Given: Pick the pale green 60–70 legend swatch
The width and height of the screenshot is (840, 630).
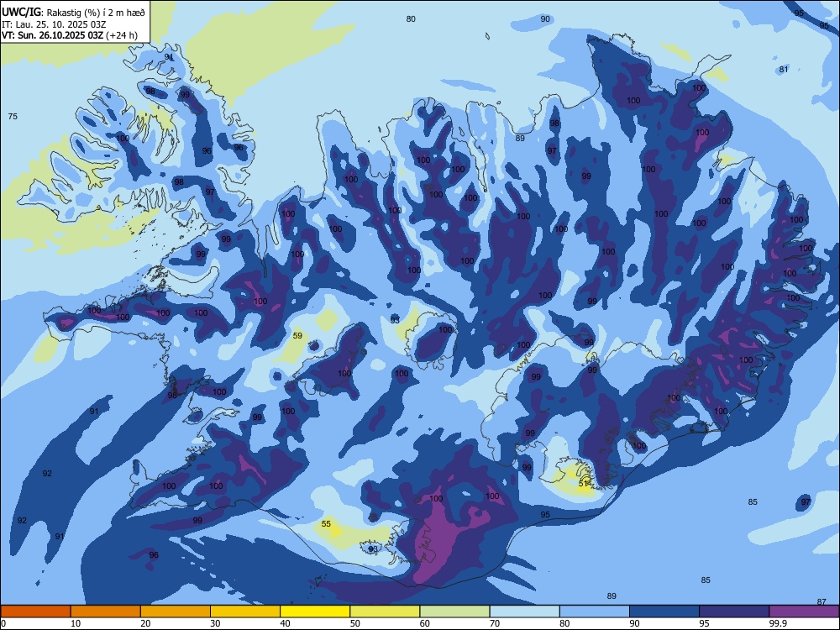Looking at the screenshot, I should [454, 612].
